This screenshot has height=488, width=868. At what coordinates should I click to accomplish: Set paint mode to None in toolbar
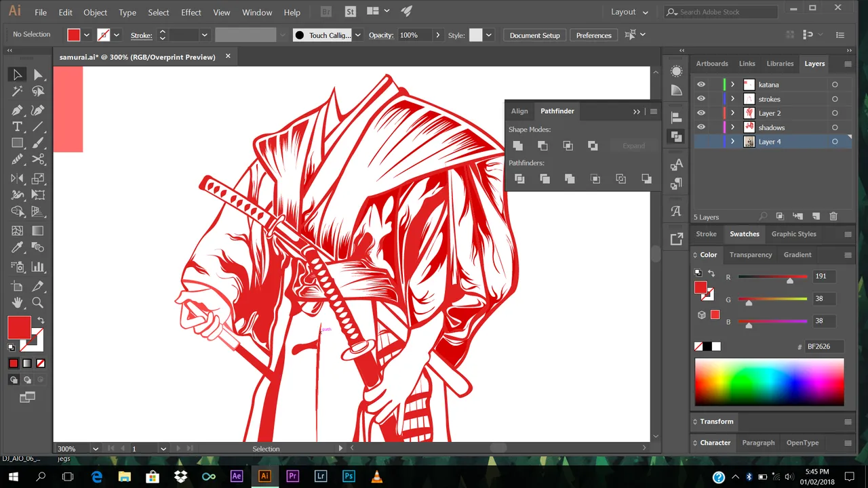click(40, 363)
